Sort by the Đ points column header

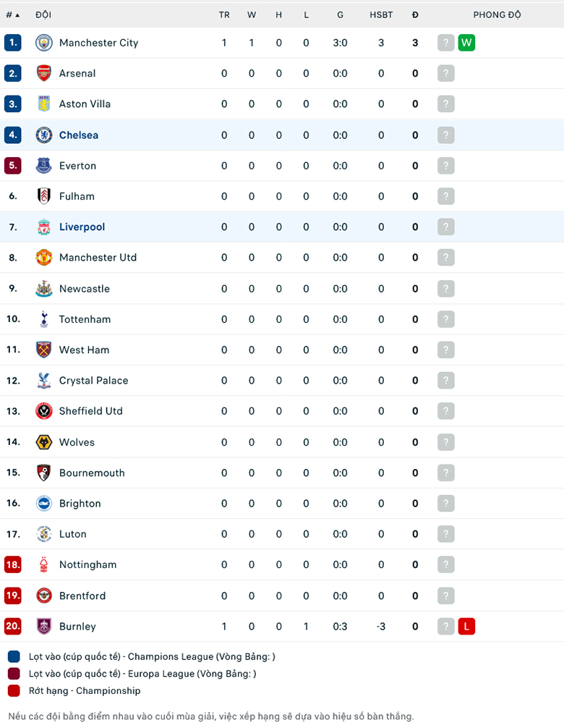pyautogui.click(x=415, y=14)
